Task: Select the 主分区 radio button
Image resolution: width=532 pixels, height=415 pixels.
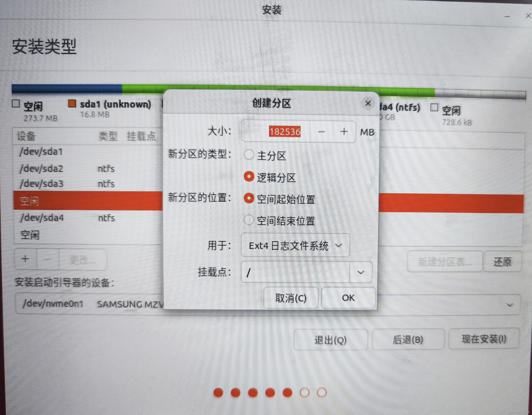Action: (249, 155)
